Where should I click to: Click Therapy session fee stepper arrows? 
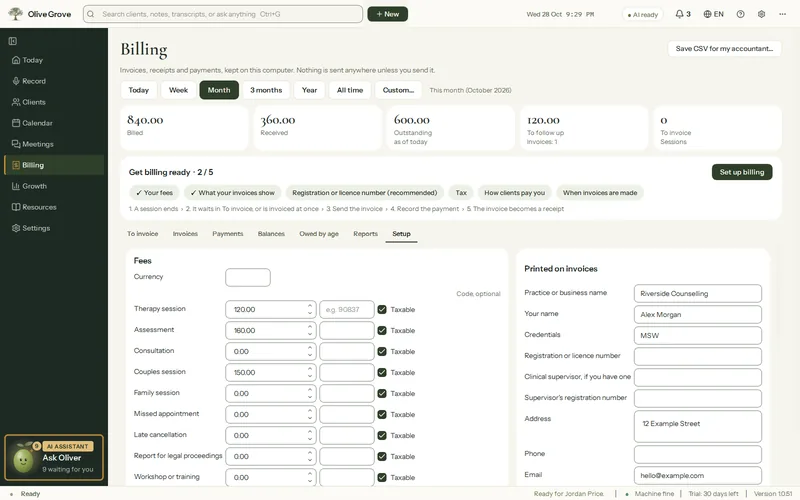pyautogui.click(x=310, y=309)
